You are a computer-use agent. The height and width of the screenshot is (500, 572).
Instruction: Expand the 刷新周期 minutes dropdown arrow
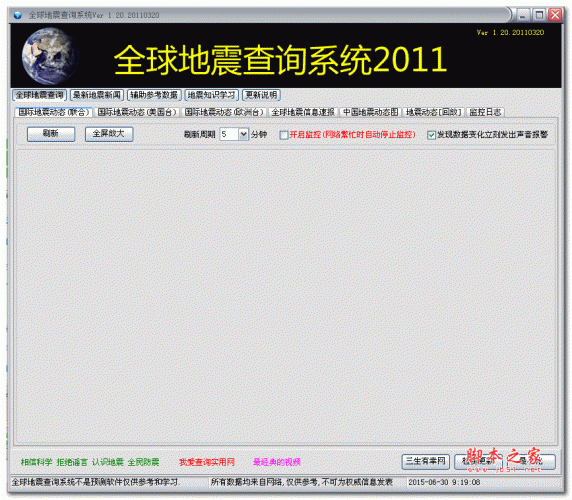243,134
